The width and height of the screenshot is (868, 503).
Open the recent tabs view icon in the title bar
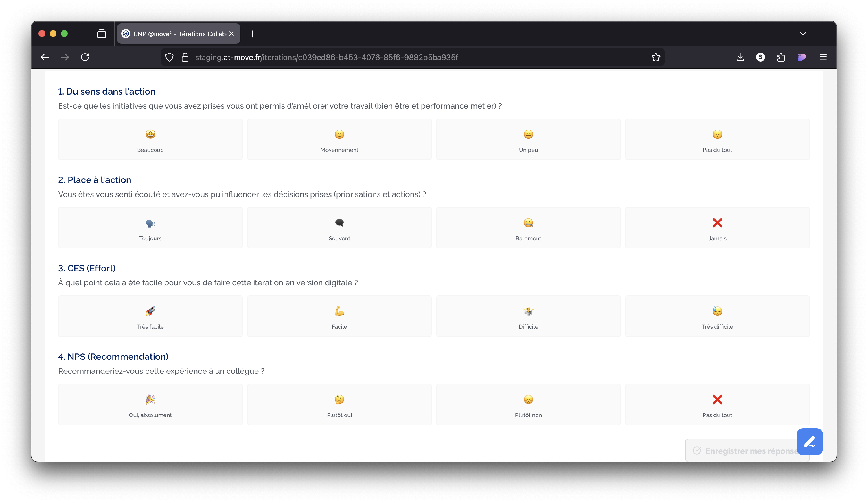pos(102,34)
